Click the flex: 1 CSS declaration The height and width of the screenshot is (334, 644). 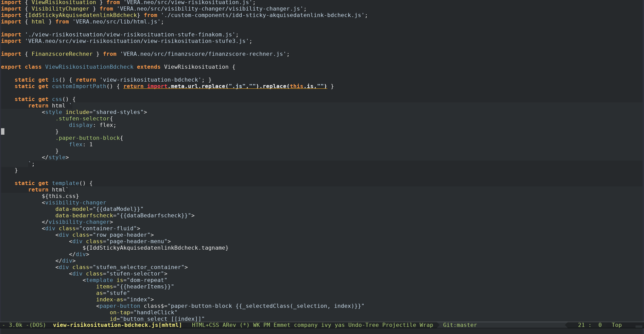[81, 145]
